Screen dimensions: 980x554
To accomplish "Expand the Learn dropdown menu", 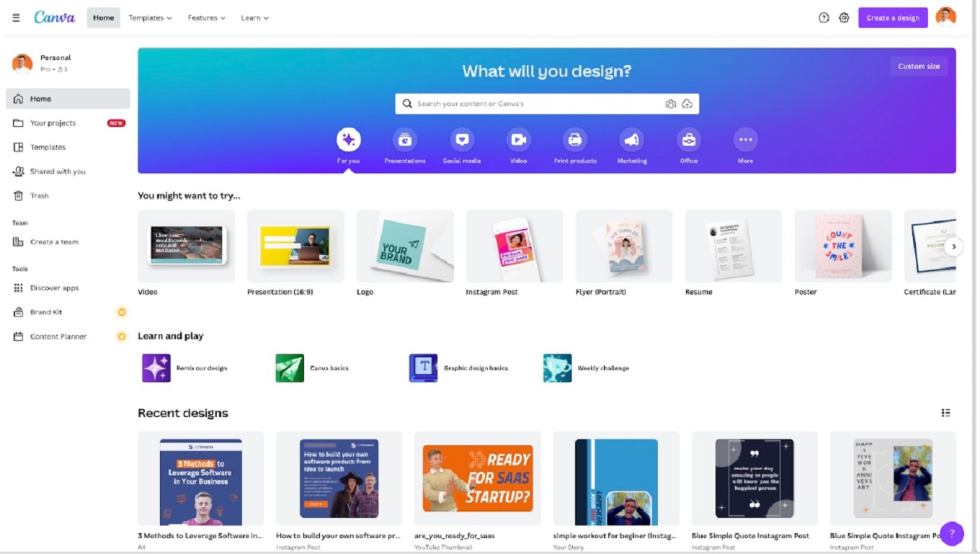I will [254, 18].
